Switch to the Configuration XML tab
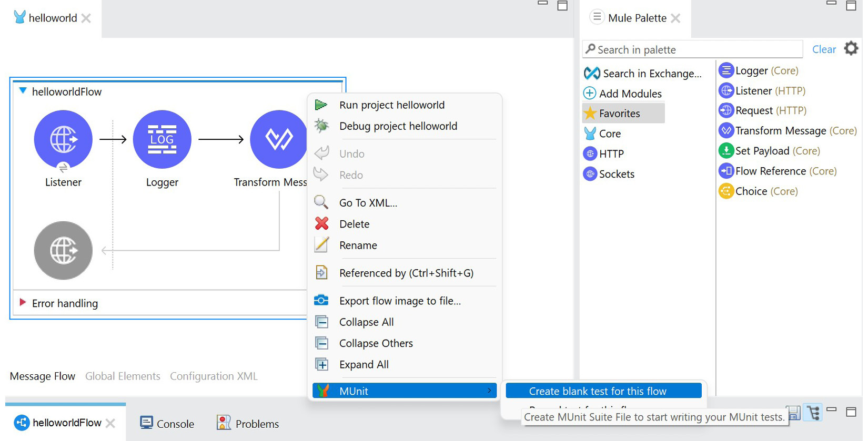This screenshot has width=868, height=441. point(214,376)
